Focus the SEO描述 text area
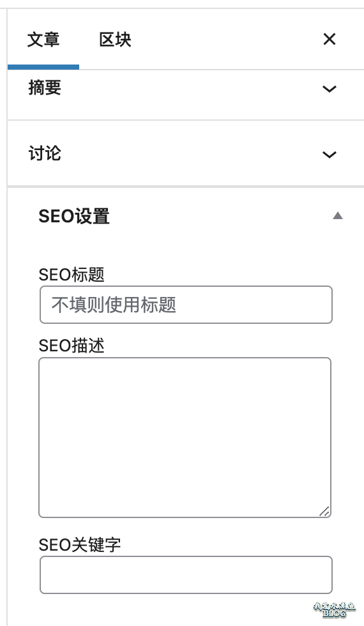The width and height of the screenshot is (364, 626). pos(185,438)
